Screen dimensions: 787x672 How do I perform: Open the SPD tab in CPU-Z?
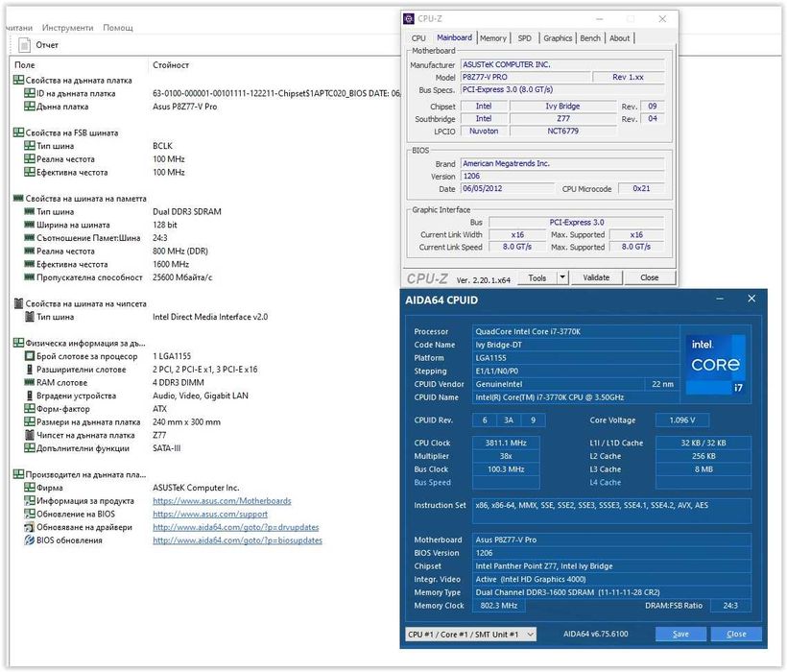[x=524, y=38]
